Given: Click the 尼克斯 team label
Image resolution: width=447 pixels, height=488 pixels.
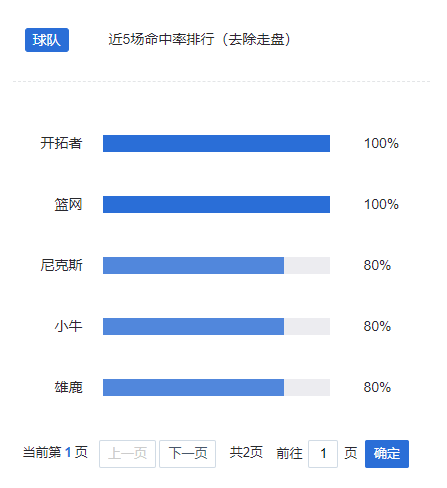Looking at the screenshot, I should (x=61, y=265).
